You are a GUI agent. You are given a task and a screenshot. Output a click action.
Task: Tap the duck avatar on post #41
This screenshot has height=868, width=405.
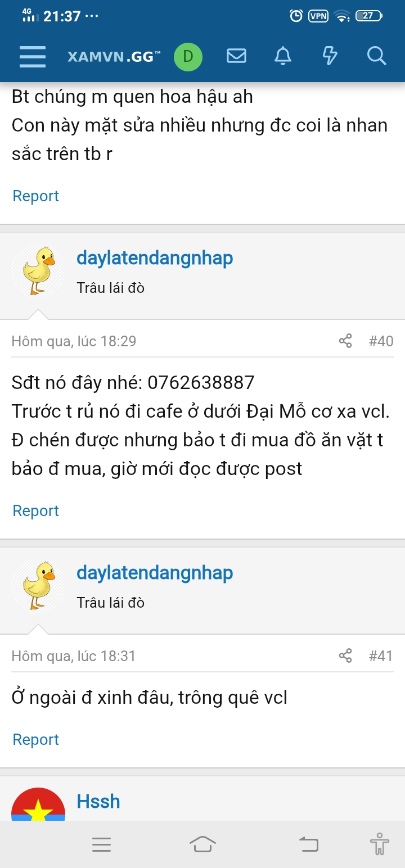(39, 585)
